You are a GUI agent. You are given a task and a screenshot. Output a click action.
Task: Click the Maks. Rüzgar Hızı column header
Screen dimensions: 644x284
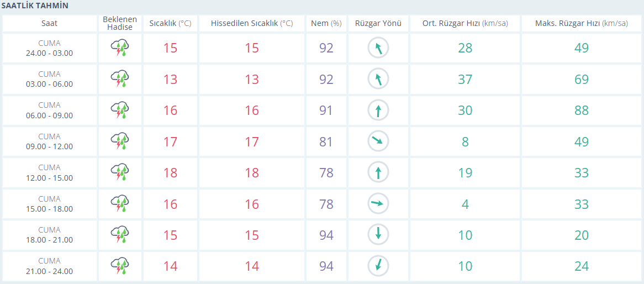tap(581, 23)
